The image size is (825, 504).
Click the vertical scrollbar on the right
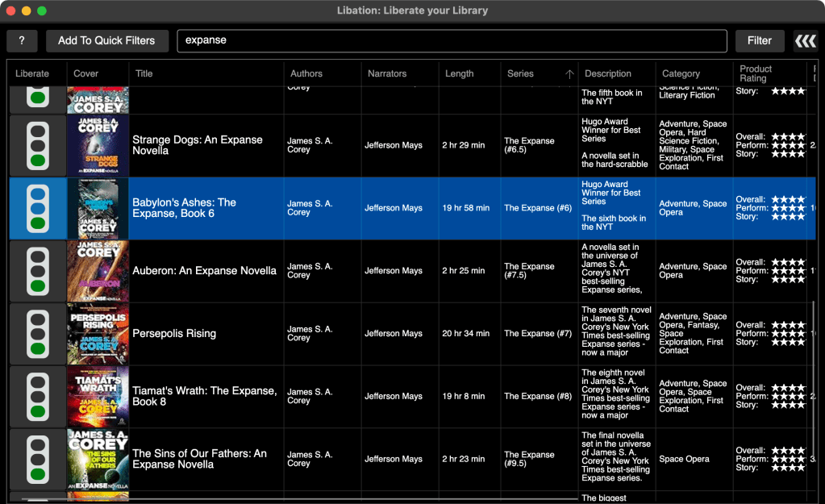click(813, 363)
